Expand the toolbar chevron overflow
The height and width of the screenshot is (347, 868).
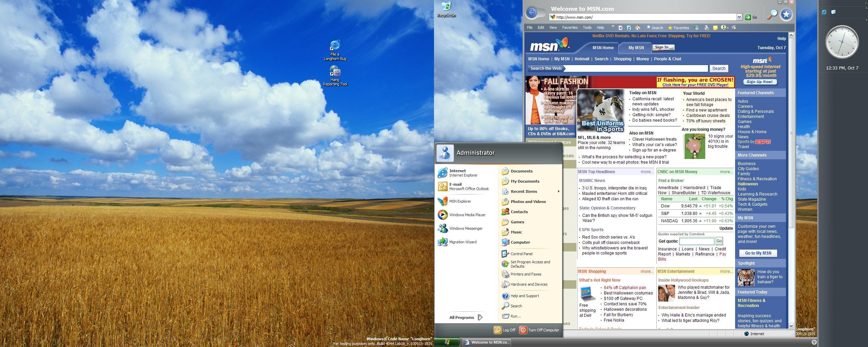tap(613, 26)
